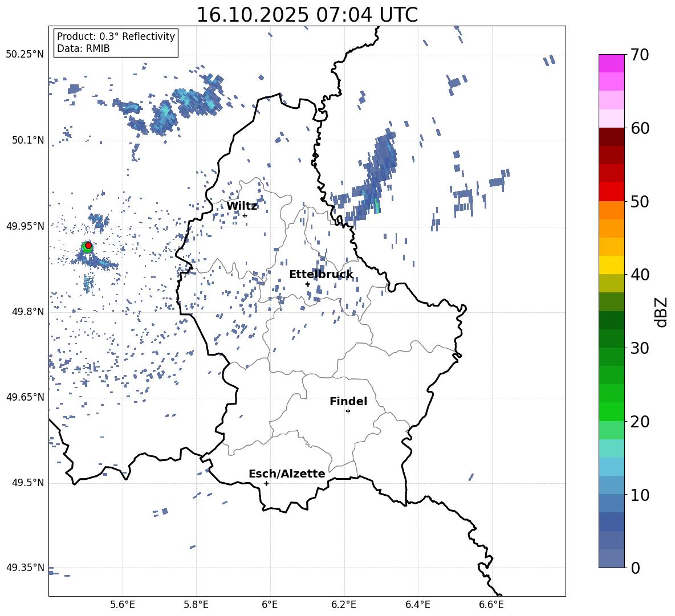675x616 pixels.
Task: Click the magenta 70 dBZ colorbar segment
Action: point(612,63)
